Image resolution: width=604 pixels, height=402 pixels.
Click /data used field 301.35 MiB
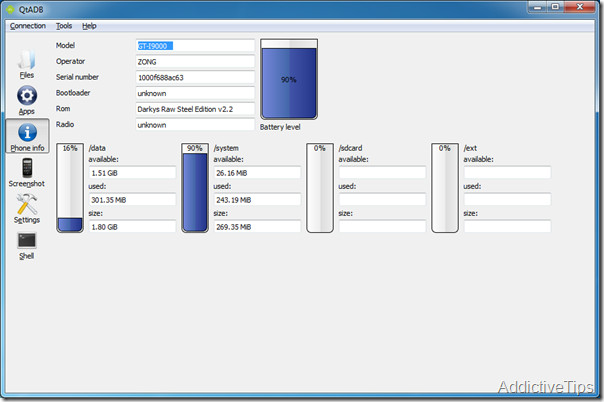coord(132,200)
